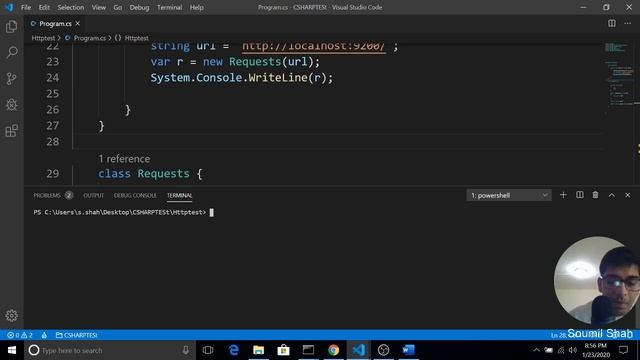This screenshot has width=640, height=360.
Task: Show errors and warnings in status bar
Action: click(x=20, y=335)
